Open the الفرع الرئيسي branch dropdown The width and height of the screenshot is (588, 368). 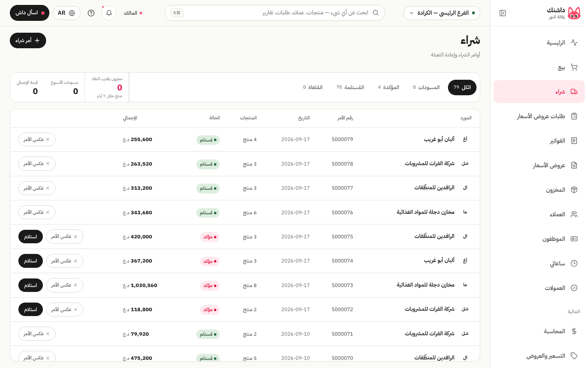(442, 13)
